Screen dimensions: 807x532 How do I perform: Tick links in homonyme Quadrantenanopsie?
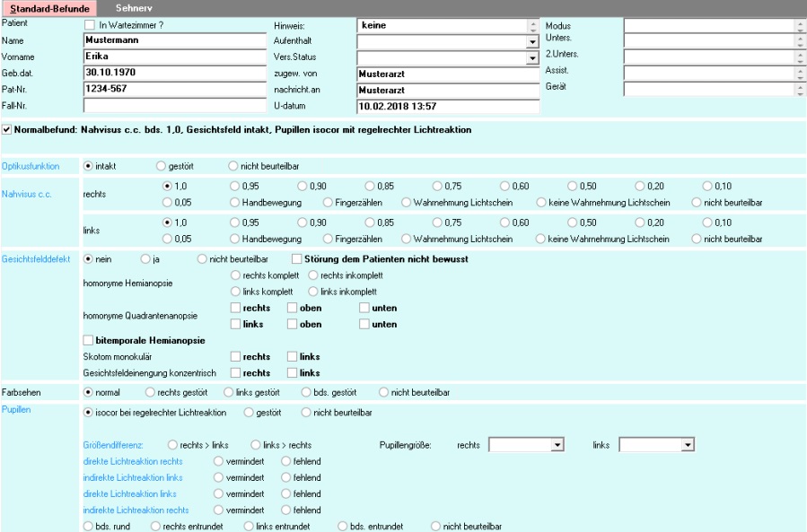click(x=236, y=324)
